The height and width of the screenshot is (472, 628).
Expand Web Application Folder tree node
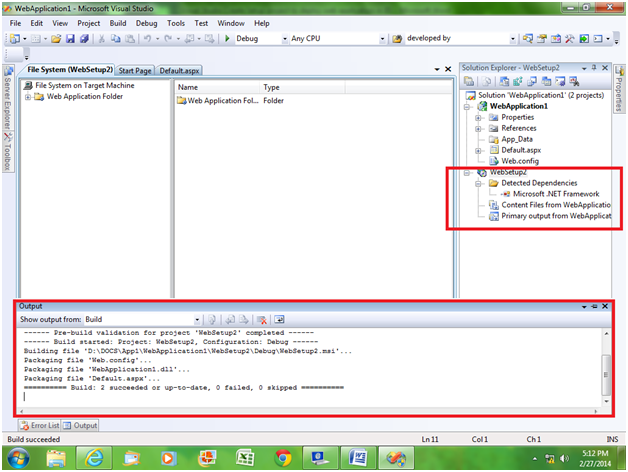coord(28,97)
